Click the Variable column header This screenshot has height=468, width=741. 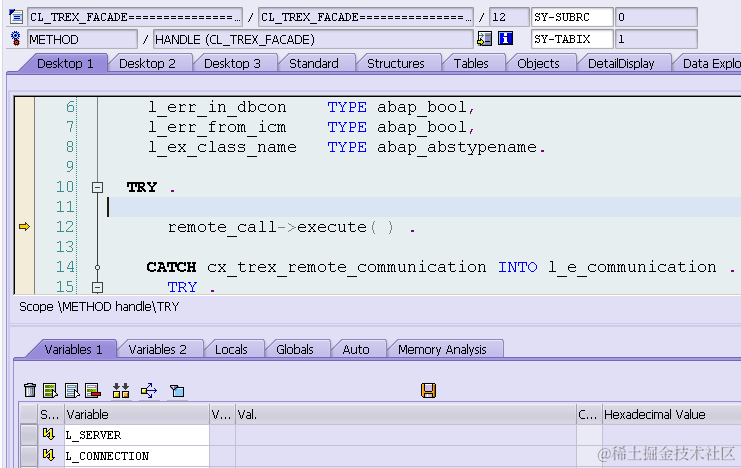pos(137,415)
